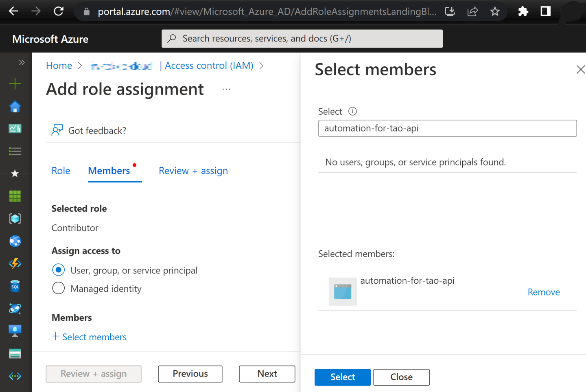The width and height of the screenshot is (586, 392).
Task: Open All services list icon
Action: (x=15, y=151)
